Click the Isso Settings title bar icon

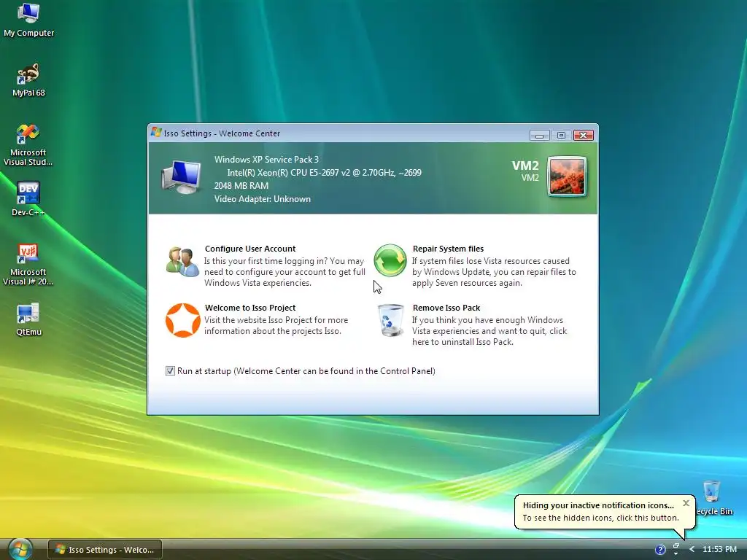coord(156,133)
